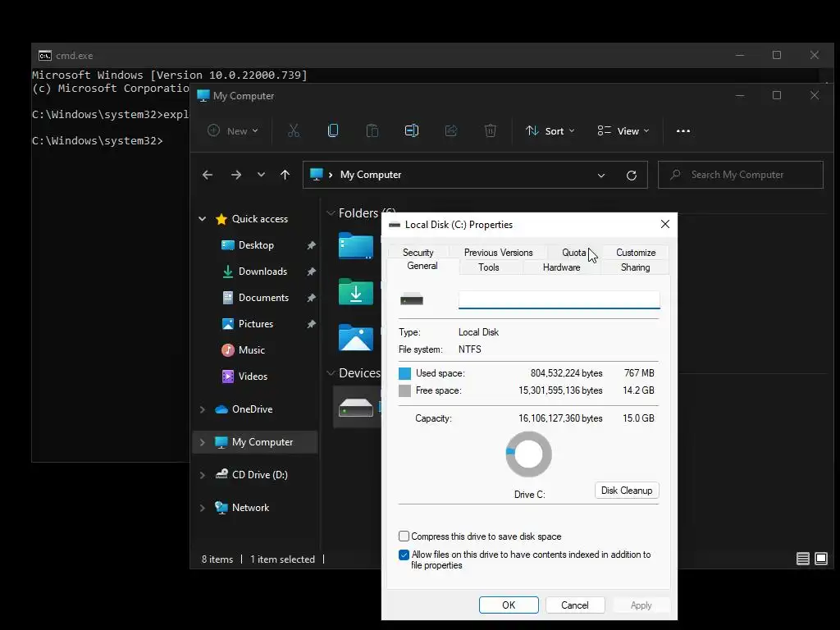840x630 pixels.
Task: Go forward with the right arrow button
Action: coord(235,175)
